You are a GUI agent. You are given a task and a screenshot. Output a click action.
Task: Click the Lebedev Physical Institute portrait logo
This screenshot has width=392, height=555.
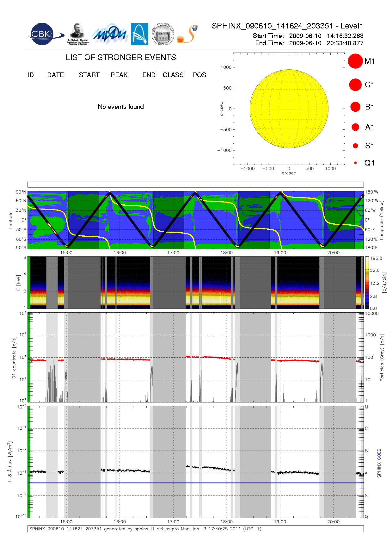tap(78, 34)
